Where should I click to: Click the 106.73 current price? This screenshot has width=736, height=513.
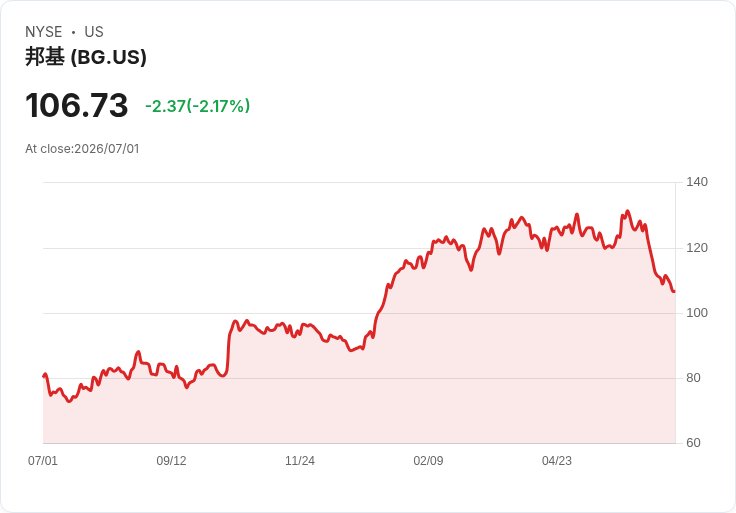pos(77,105)
